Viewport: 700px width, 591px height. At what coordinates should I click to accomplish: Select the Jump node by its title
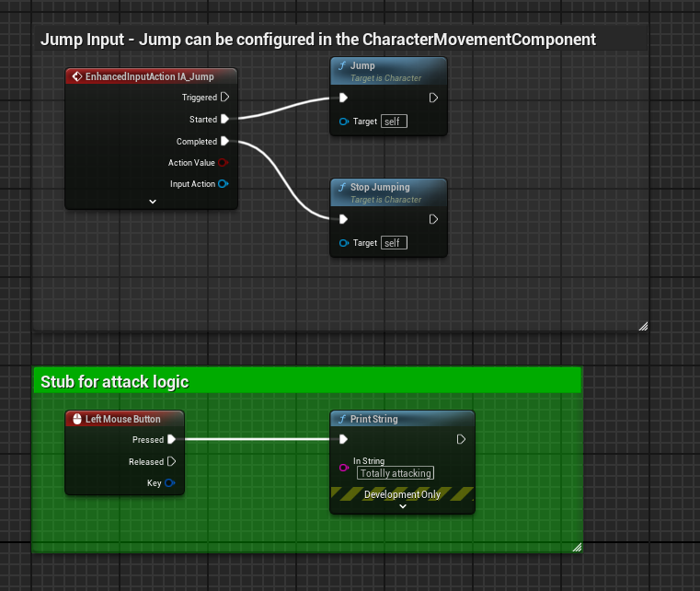[x=362, y=65]
